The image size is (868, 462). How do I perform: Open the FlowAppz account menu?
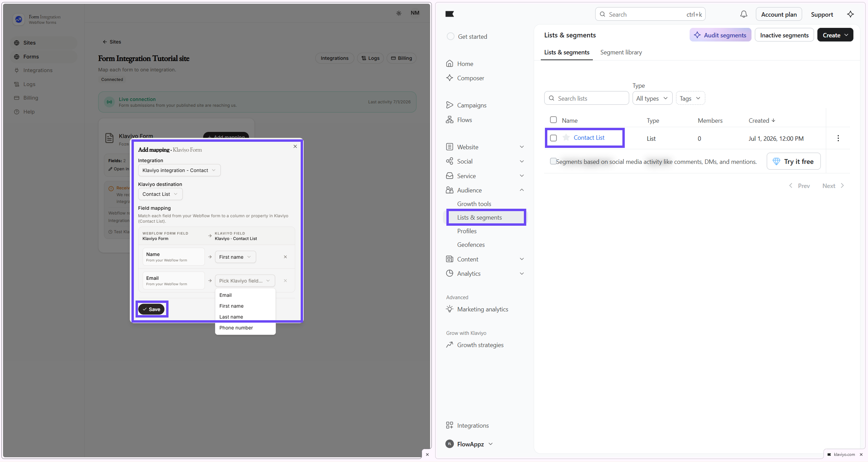[469, 444]
